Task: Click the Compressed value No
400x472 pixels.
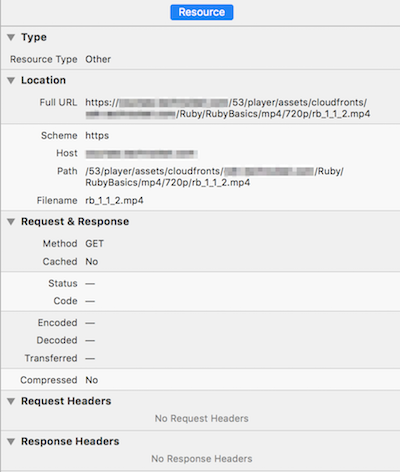Action: pyautogui.click(x=92, y=380)
